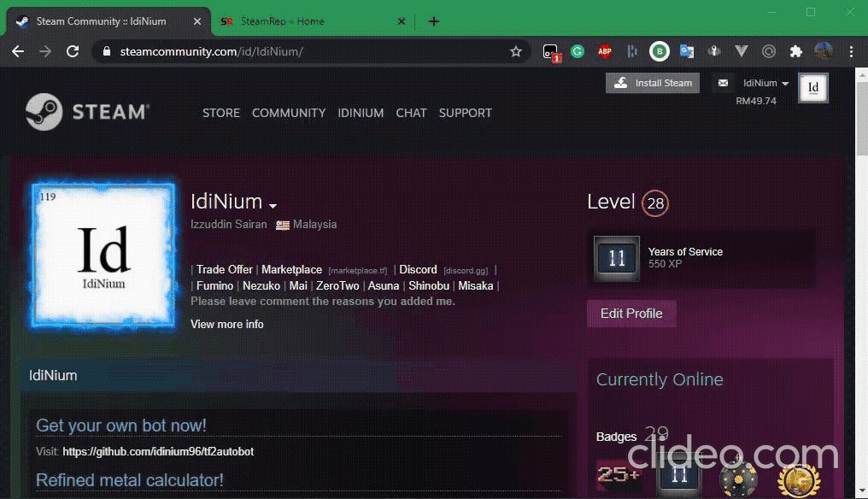Open the extensions puzzle piece menu
868x499 pixels.
coord(795,51)
